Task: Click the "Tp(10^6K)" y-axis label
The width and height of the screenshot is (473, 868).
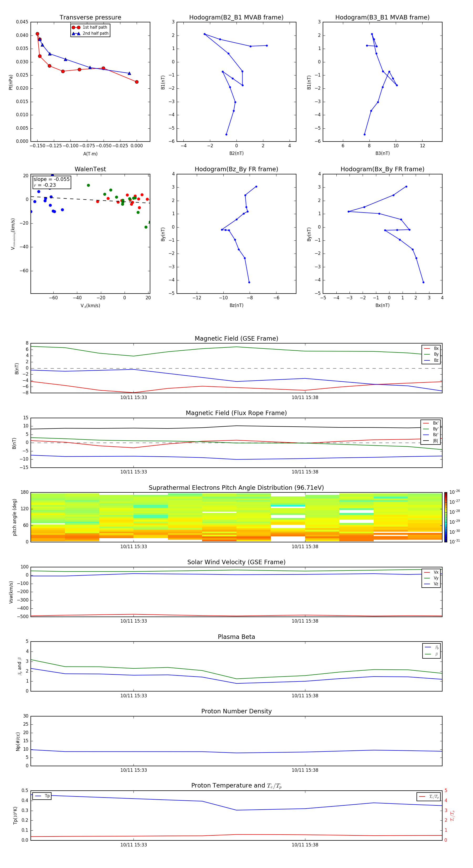Action: tap(15, 815)
